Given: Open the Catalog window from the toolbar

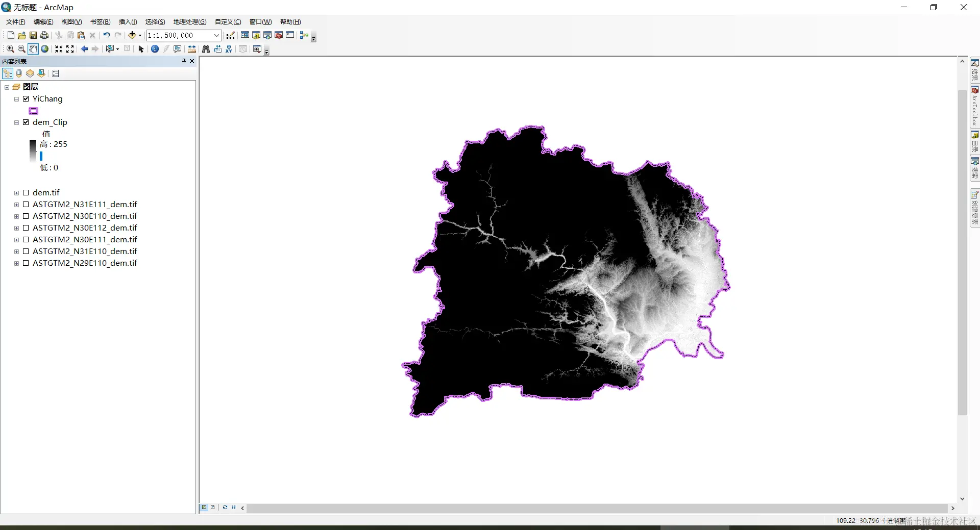Looking at the screenshot, I should point(256,35).
